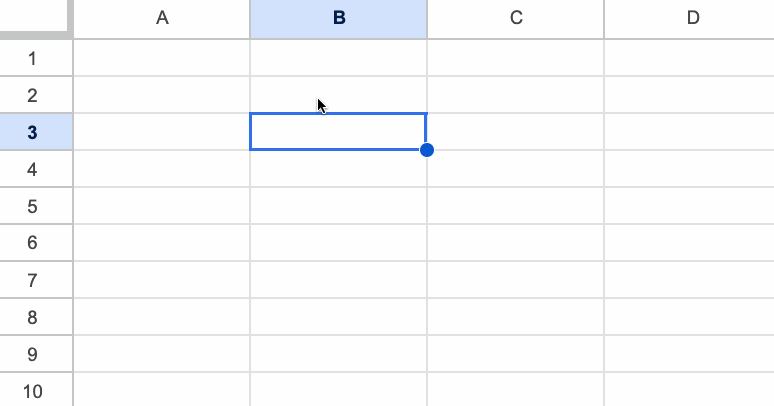This screenshot has height=406, width=774.
Task: Click cell A1
Action: [162, 58]
